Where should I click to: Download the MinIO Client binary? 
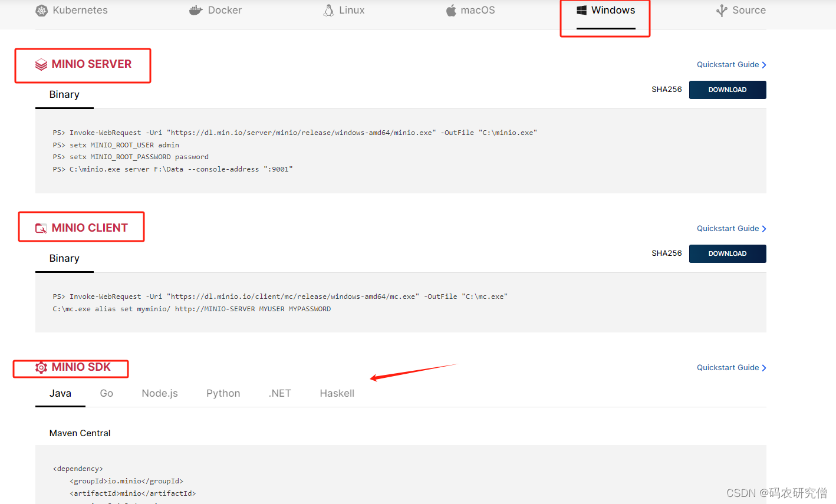point(728,254)
